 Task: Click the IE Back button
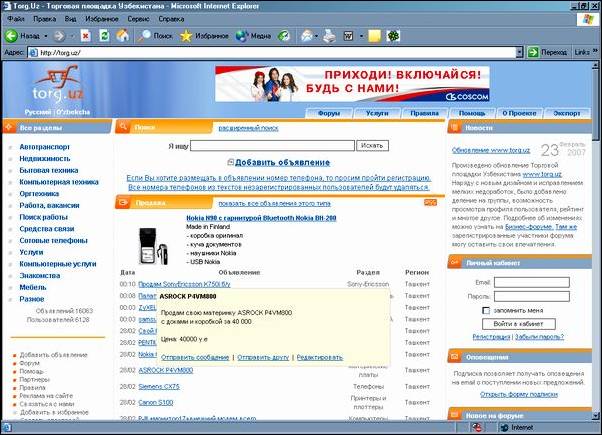coord(22,35)
